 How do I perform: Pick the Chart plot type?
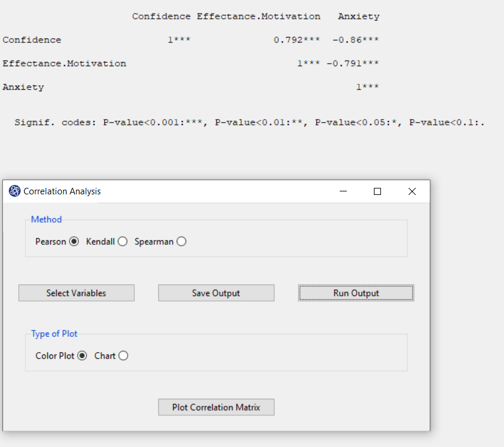(x=123, y=356)
